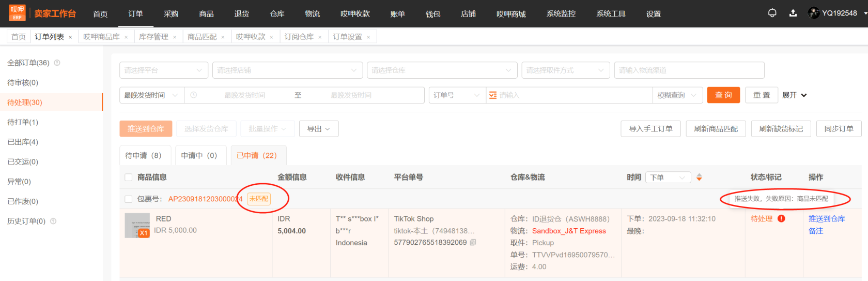The height and width of the screenshot is (281, 868).
Task: Open the 采购 top menu
Action: (x=171, y=13)
